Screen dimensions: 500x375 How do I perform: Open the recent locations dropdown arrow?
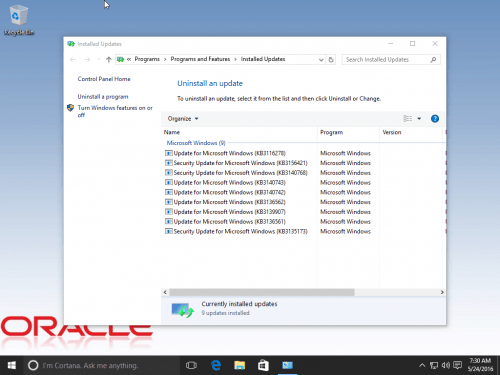point(98,59)
